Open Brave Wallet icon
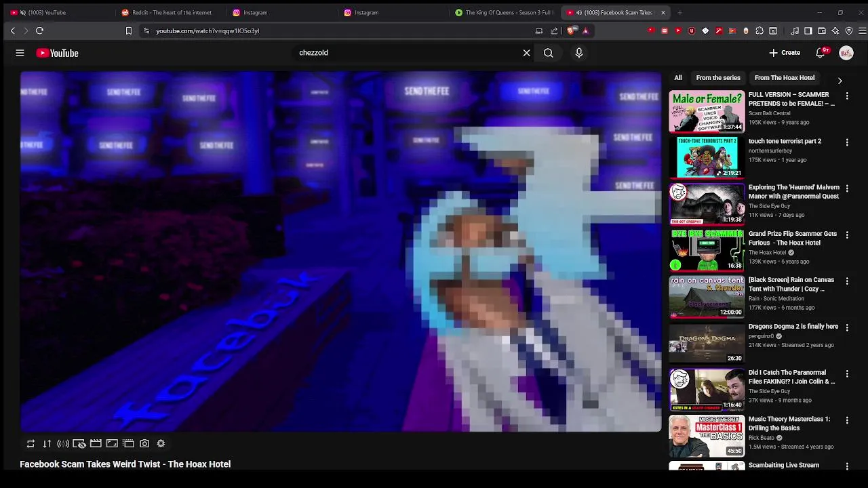This screenshot has width=868, height=488. pos(822,30)
